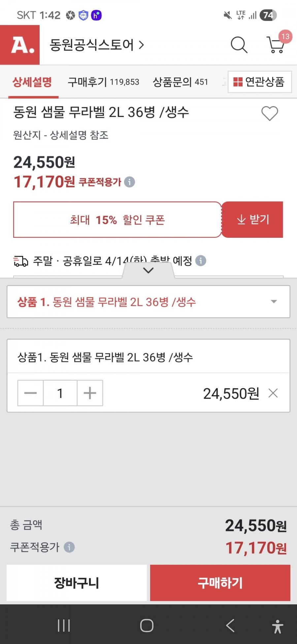Remove selected product with X icon

pyautogui.click(x=273, y=393)
